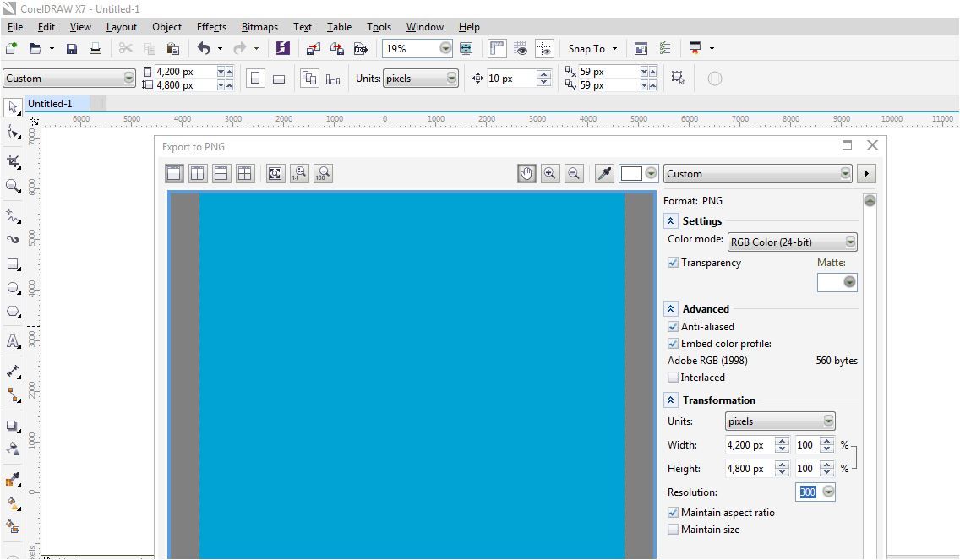Open the Transformation Units pixels dropdown

coord(780,421)
